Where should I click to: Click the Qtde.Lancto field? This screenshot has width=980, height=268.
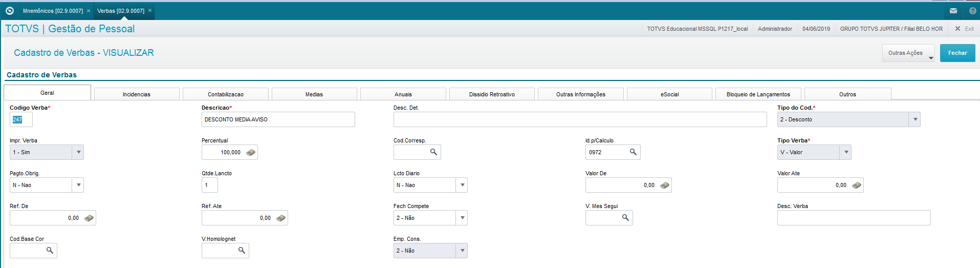click(x=210, y=185)
